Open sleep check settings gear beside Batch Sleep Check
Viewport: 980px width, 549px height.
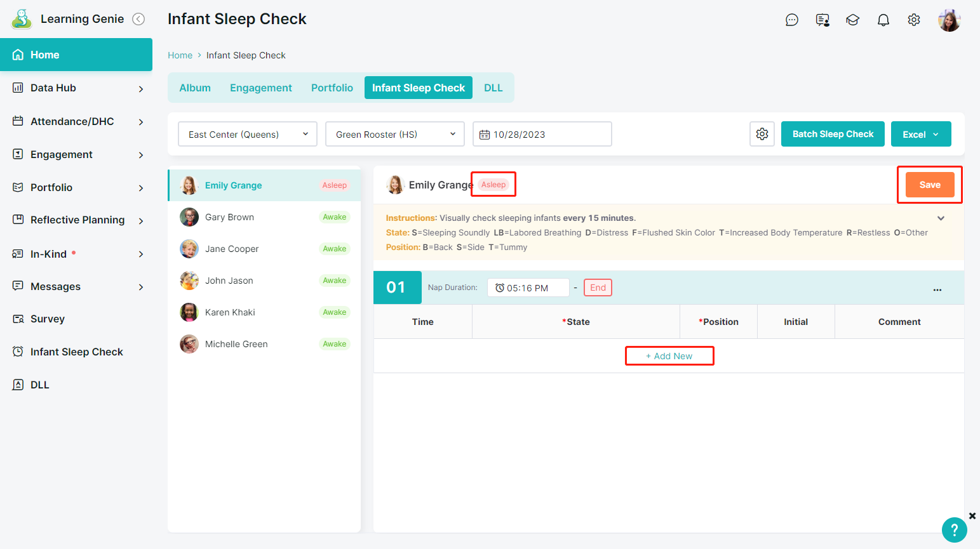[762, 134]
